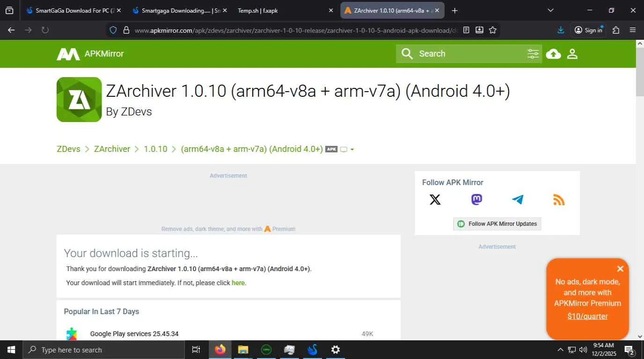Show hidden system tray icons

tap(560, 350)
